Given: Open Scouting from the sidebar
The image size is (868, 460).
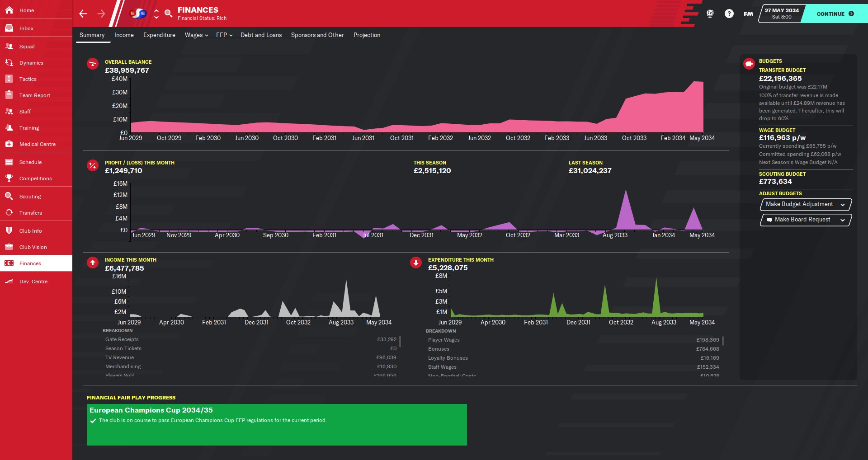Looking at the screenshot, I should tap(30, 197).
